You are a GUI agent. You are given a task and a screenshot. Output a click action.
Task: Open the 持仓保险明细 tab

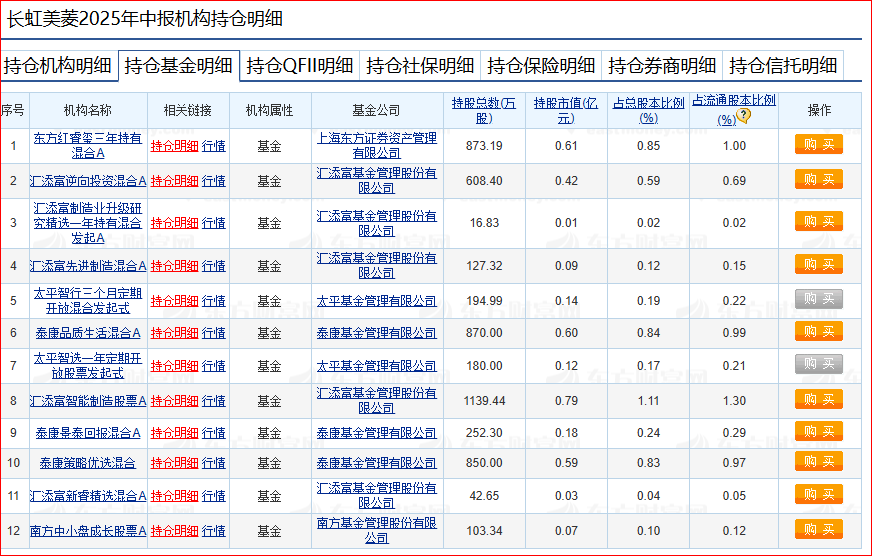(542, 66)
